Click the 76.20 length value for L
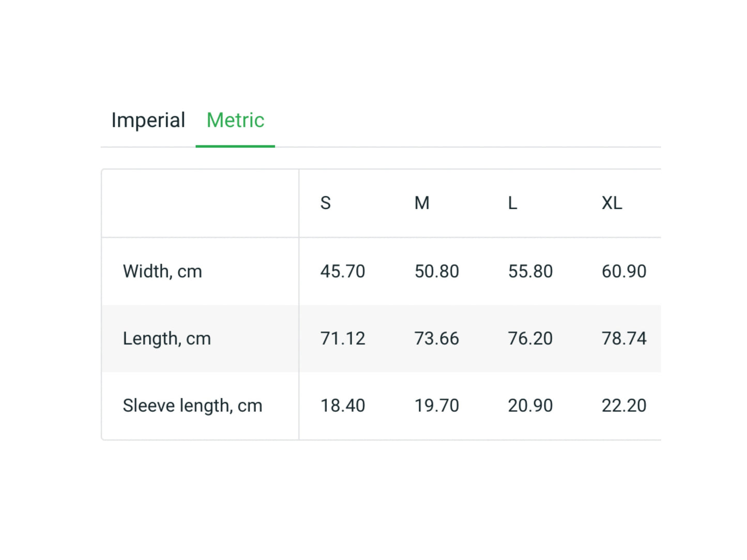This screenshot has height=560, width=747. click(530, 338)
